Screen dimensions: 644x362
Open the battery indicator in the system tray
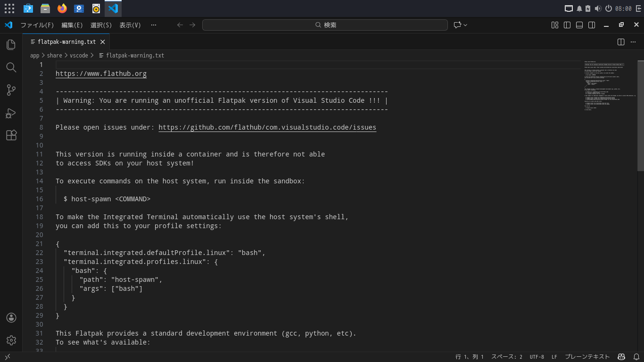click(588, 8)
